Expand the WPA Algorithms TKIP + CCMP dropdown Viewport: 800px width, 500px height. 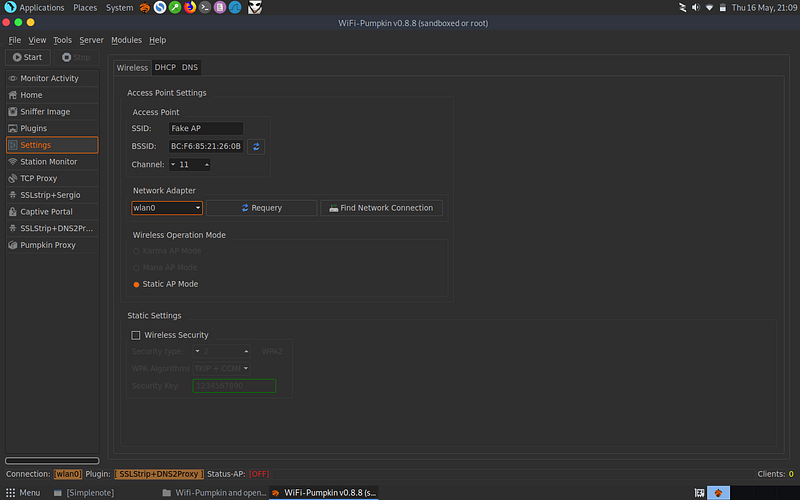pos(221,368)
